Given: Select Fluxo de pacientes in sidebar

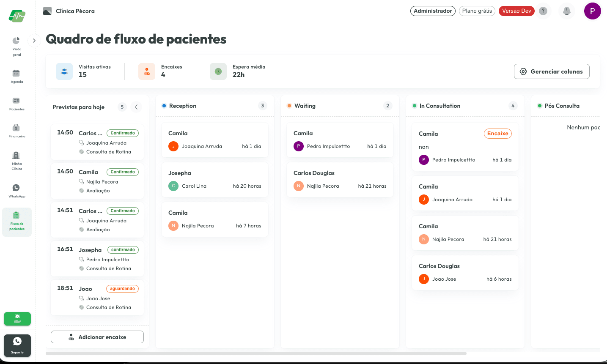Looking at the screenshot, I should pyautogui.click(x=17, y=222).
